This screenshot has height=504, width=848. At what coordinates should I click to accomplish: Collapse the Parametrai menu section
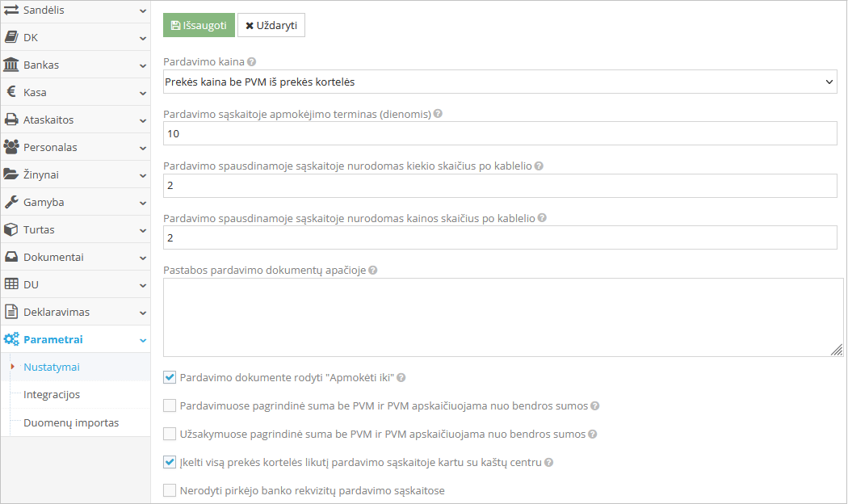73,338
